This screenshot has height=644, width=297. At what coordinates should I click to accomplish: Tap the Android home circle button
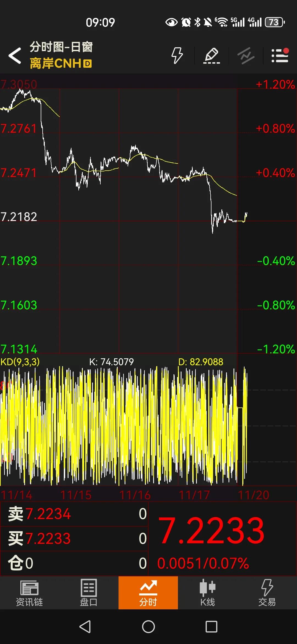pos(148,627)
